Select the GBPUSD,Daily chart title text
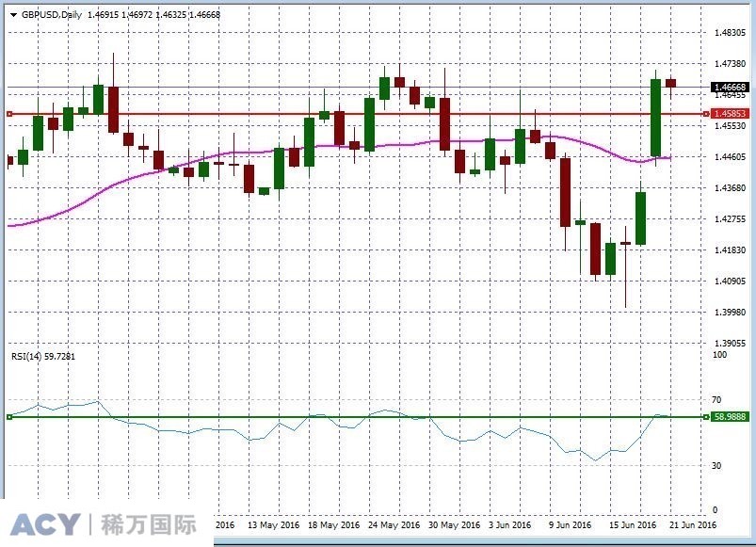This screenshot has width=756, height=547. pyautogui.click(x=52, y=15)
